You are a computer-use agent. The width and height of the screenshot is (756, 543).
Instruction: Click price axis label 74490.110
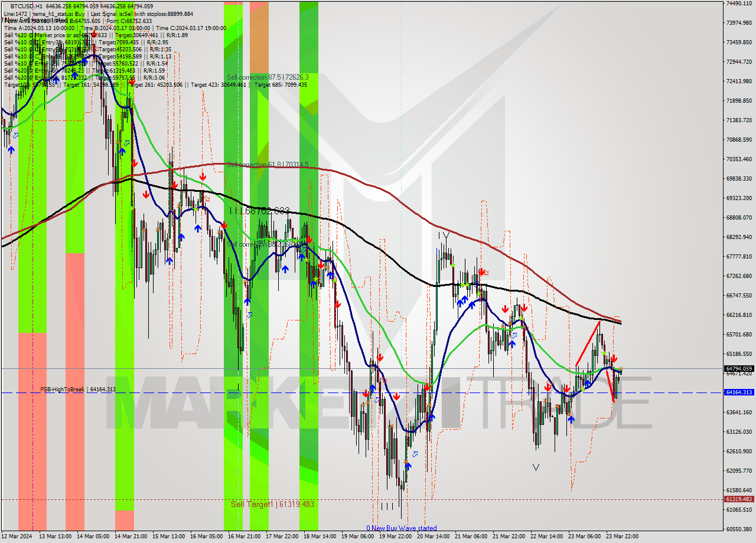coord(739,3)
